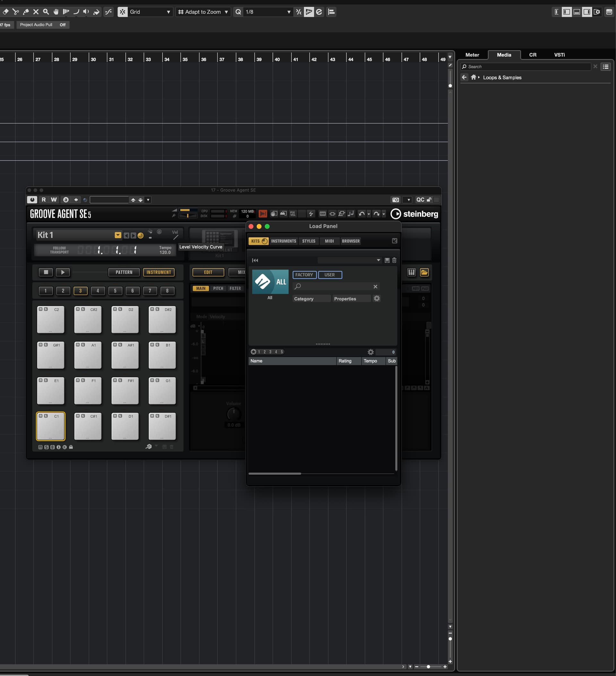Expand the Kit 1 preset menu arrow
The height and width of the screenshot is (676, 616).
point(118,235)
